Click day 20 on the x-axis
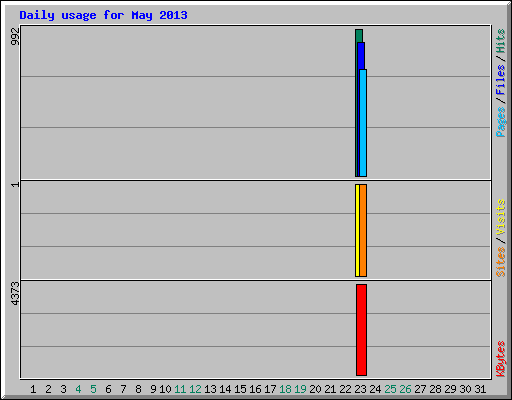Viewport: 512px width, 400px height. click(315, 389)
